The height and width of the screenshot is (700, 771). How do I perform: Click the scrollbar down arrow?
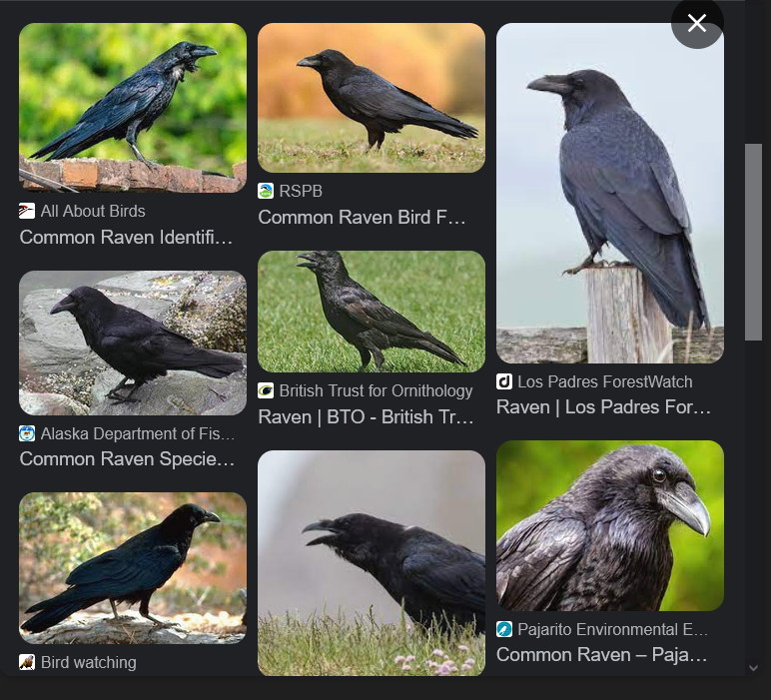[753, 668]
